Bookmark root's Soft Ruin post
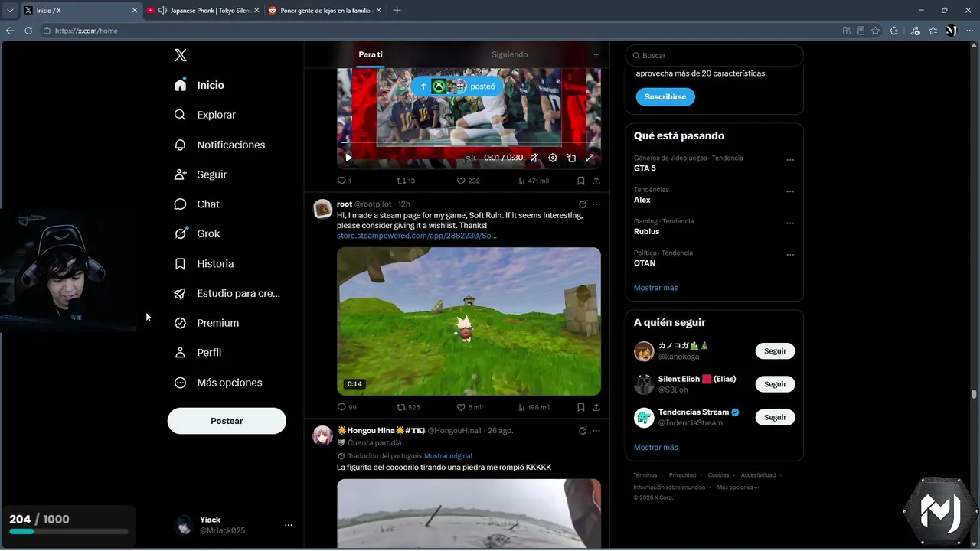Image resolution: width=980 pixels, height=551 pixels. pos(581,407)
